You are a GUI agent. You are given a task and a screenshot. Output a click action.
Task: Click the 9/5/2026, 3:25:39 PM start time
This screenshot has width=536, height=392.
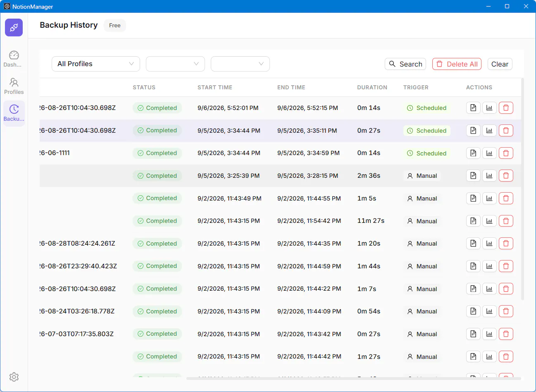(229, 176)
